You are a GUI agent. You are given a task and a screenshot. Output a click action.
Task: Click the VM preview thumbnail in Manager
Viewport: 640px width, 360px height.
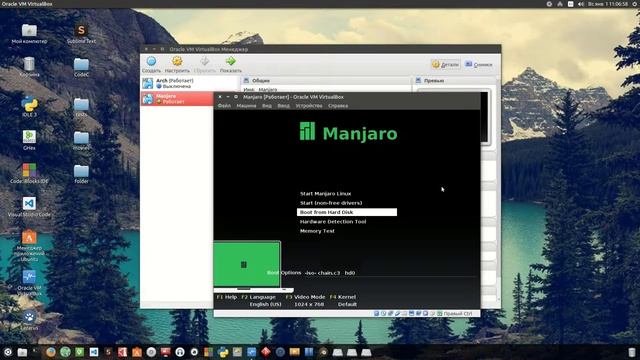click(x=484, y=116)
